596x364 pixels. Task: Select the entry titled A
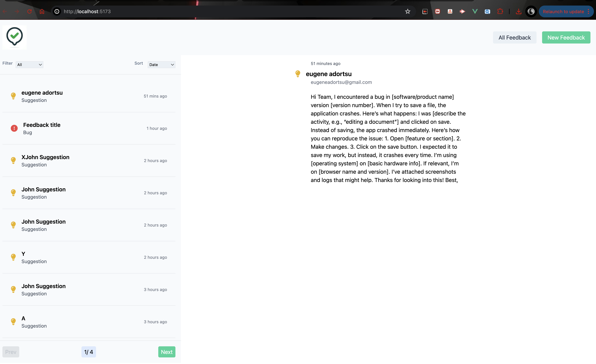pyautogui.click(x=89, y=322)
